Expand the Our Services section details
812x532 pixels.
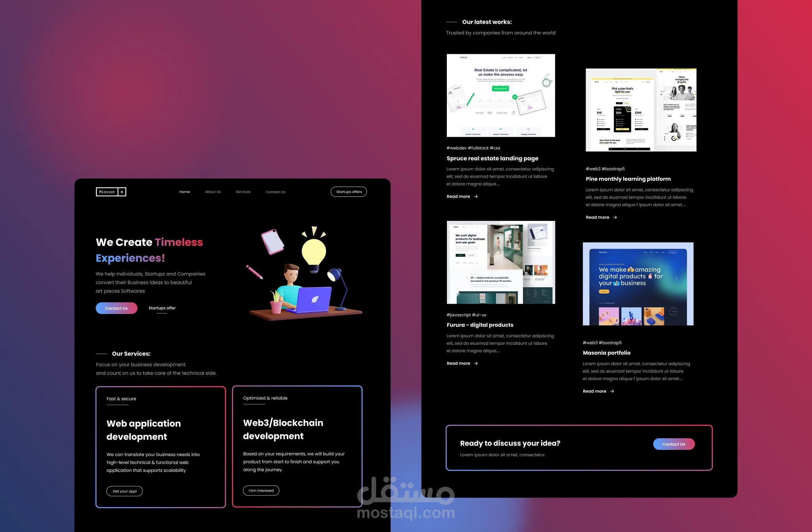click(x=131, y=353)
